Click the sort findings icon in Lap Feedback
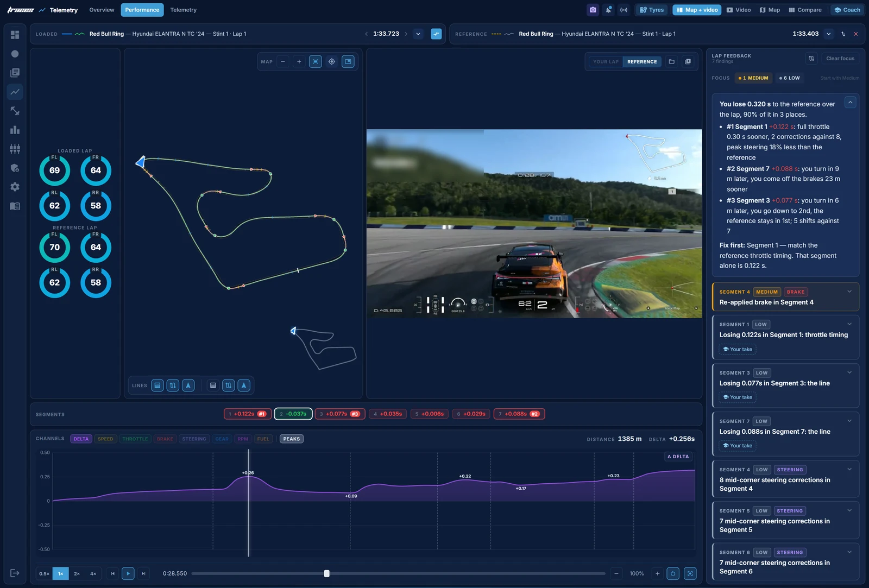This screenshot has width=869, height=588. (x=811, y=58)
